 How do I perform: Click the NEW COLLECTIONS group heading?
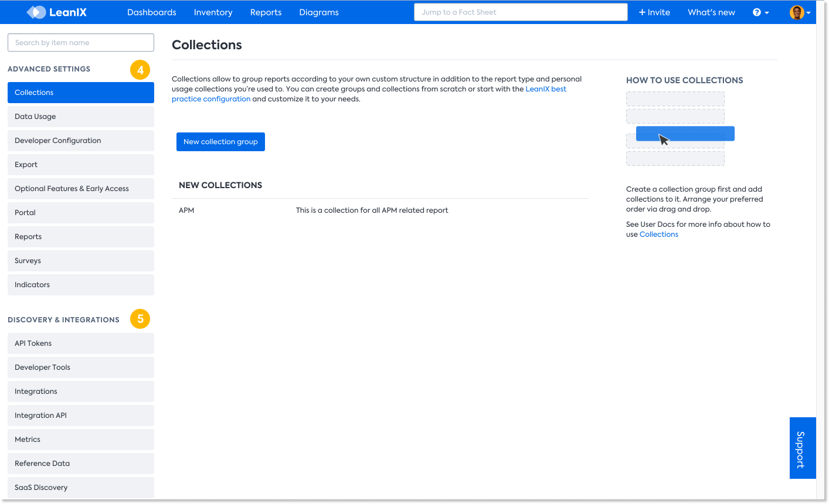point(220,185)
